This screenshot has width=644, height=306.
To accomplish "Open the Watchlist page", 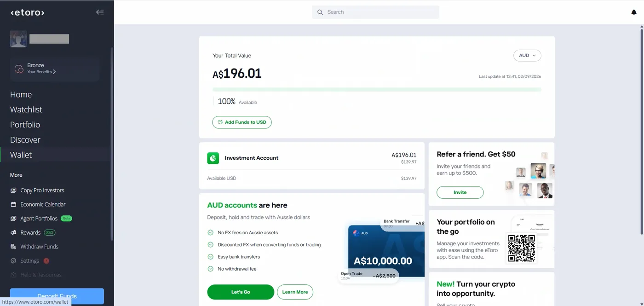I will coord(26,110).
